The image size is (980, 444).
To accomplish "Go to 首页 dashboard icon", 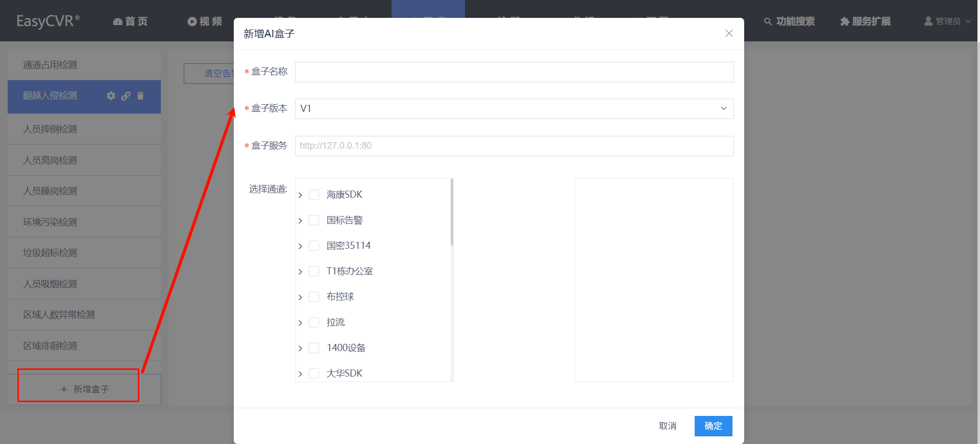I will click(x=117, y=21).
